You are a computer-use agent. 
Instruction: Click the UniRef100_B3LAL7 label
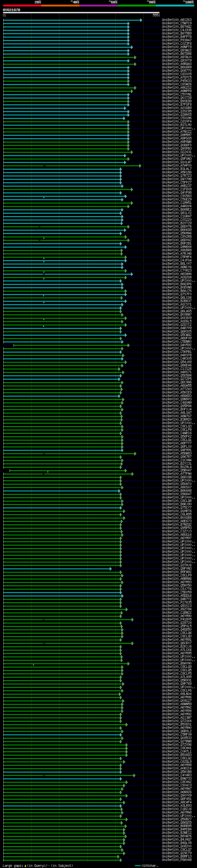point(177,169)
